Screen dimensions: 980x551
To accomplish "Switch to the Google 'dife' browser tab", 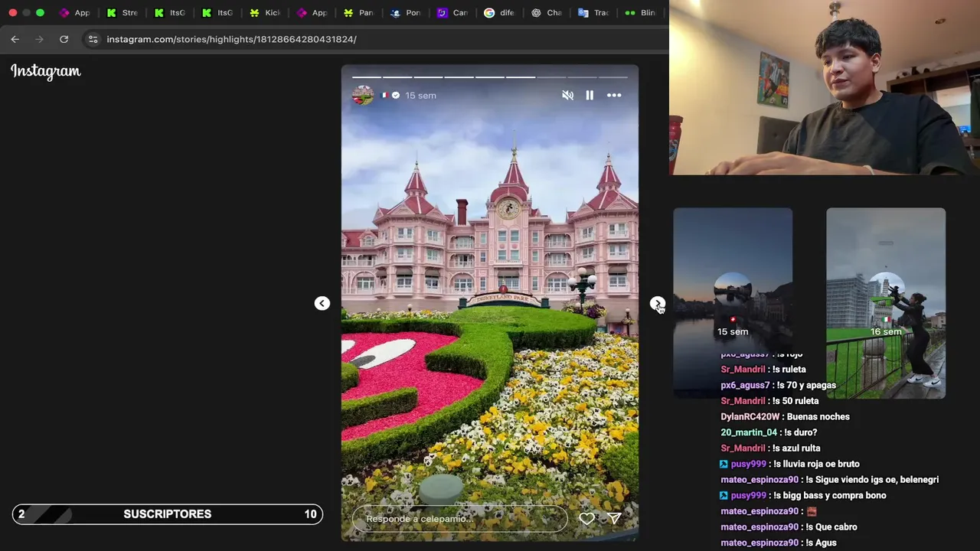I will coord(499,13).
